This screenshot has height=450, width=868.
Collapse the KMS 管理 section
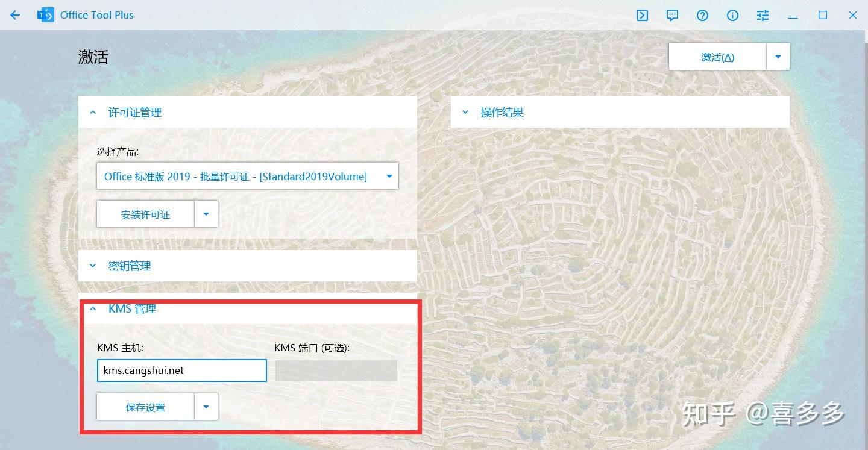pos(248,309)
